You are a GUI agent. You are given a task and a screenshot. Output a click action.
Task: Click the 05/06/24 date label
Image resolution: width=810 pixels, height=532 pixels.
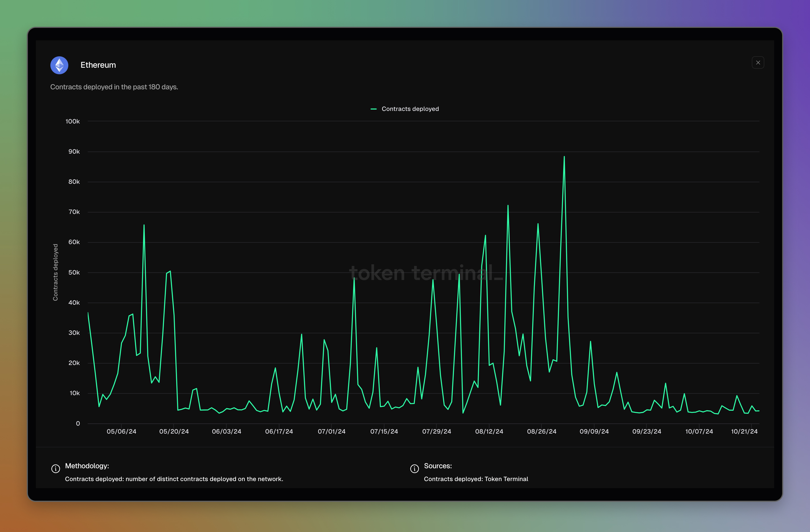122,431
